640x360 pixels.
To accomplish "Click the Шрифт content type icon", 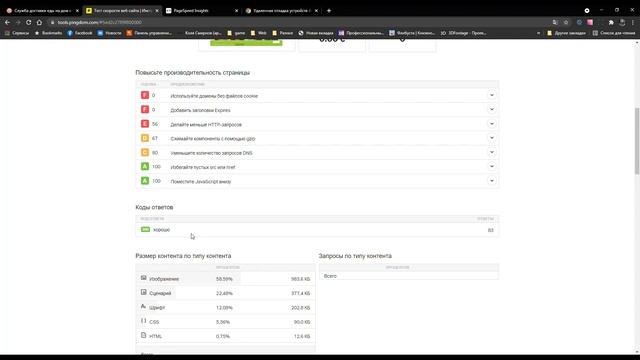I will coord(143,307).
